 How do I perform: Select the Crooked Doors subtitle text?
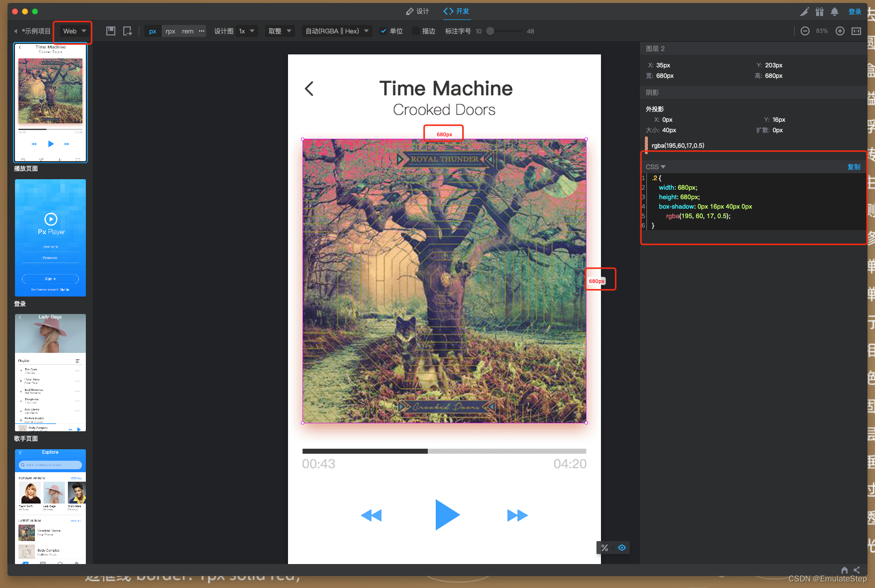click(444, 110)
